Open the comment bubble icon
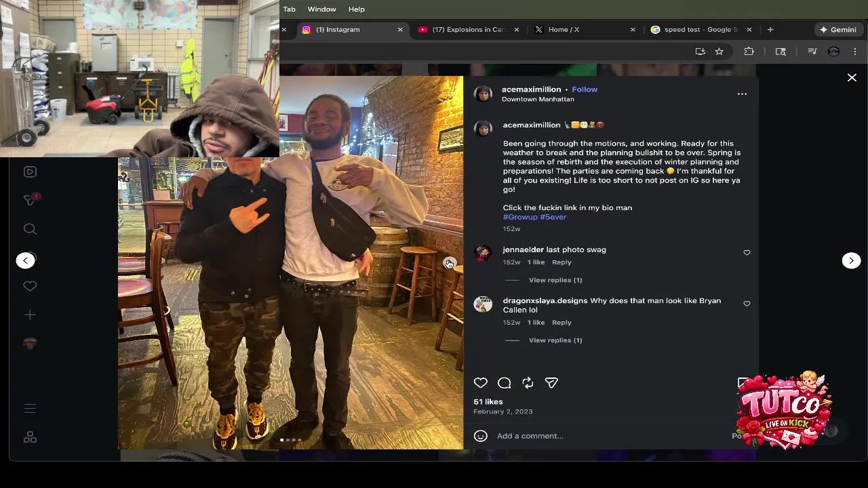Viewport: 868px width, 488px height. 504,383
